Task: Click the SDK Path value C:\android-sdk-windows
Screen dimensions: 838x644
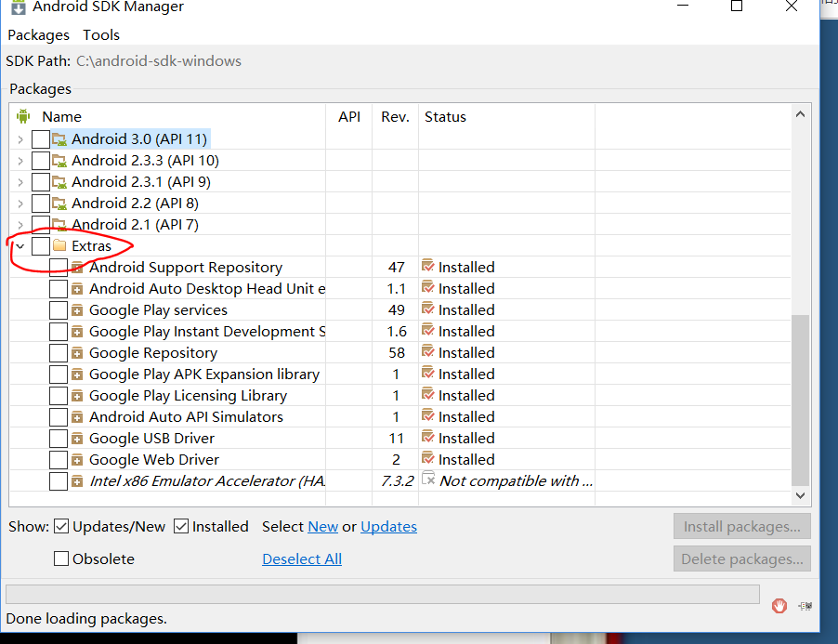Action: (x=159, y=61)
